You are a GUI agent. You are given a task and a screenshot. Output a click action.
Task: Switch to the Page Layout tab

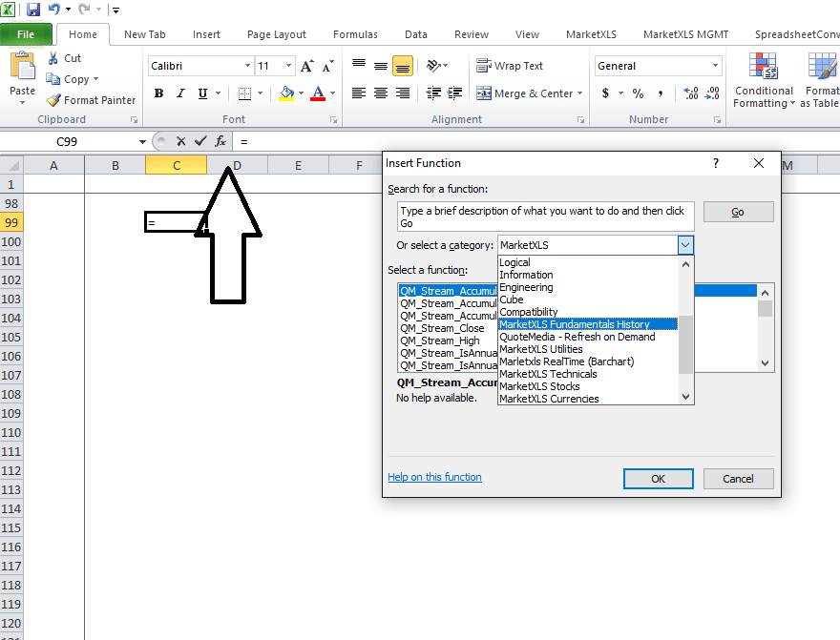pyautogui.click(x=277, y=34)
